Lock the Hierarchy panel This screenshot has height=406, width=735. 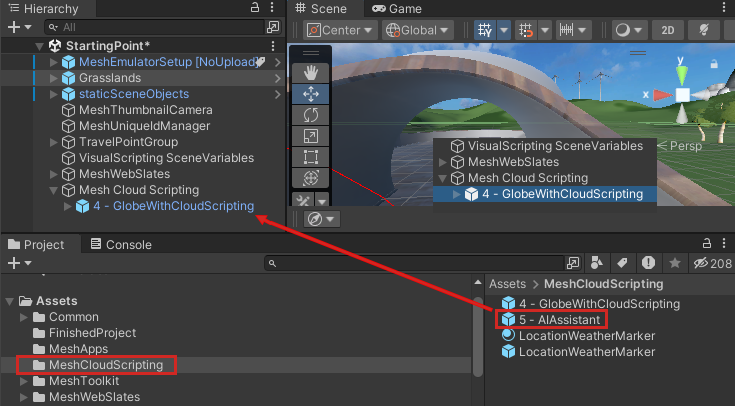click(255, 7)
